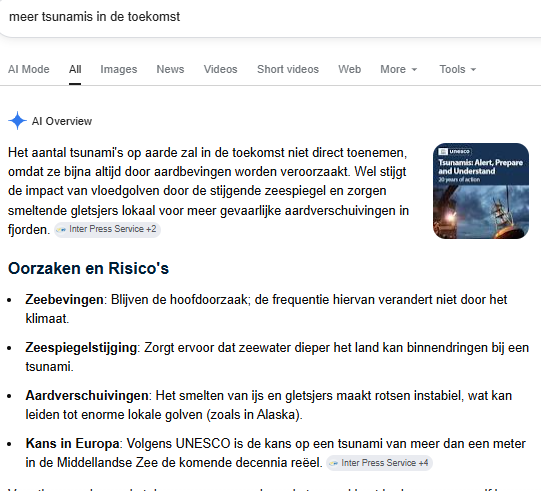Expand the Tools dropdown menu
541x491 pixels.
(458, 69)
